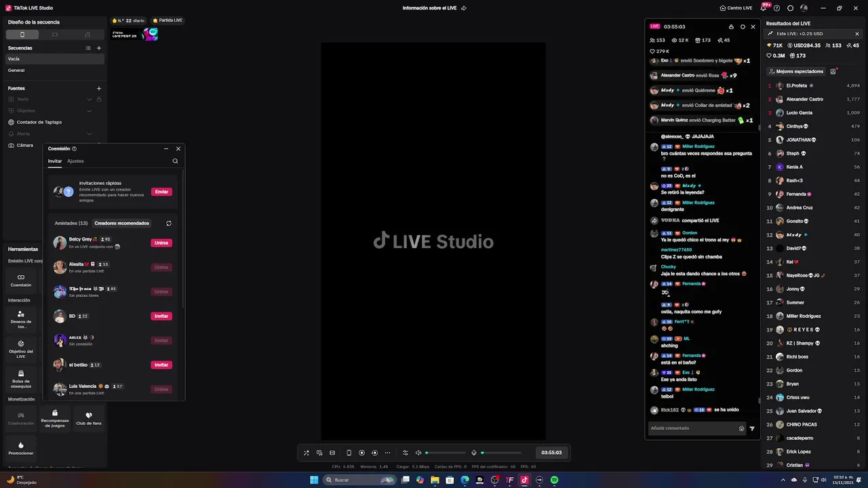Open Centro LIVE

pyautogui.click(x=736, y=8)
